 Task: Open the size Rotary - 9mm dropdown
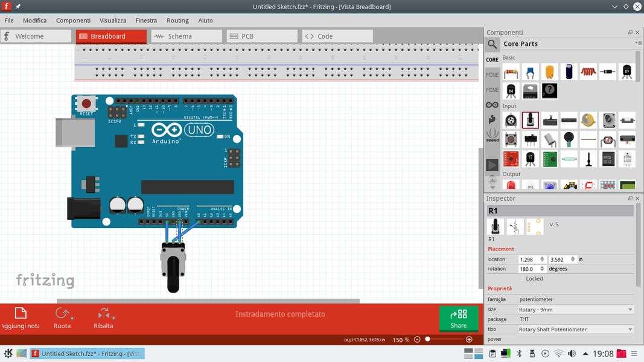click(576, 310)
